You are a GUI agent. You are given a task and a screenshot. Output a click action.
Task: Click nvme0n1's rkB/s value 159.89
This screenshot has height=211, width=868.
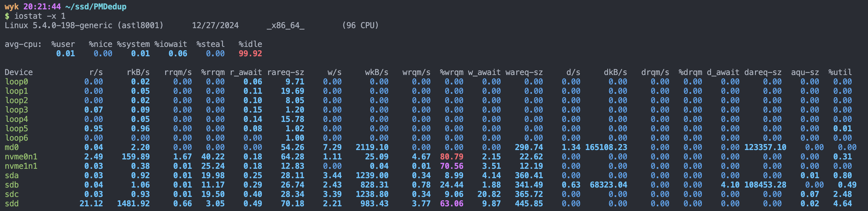pyautogui.click(x=136, y=157)
